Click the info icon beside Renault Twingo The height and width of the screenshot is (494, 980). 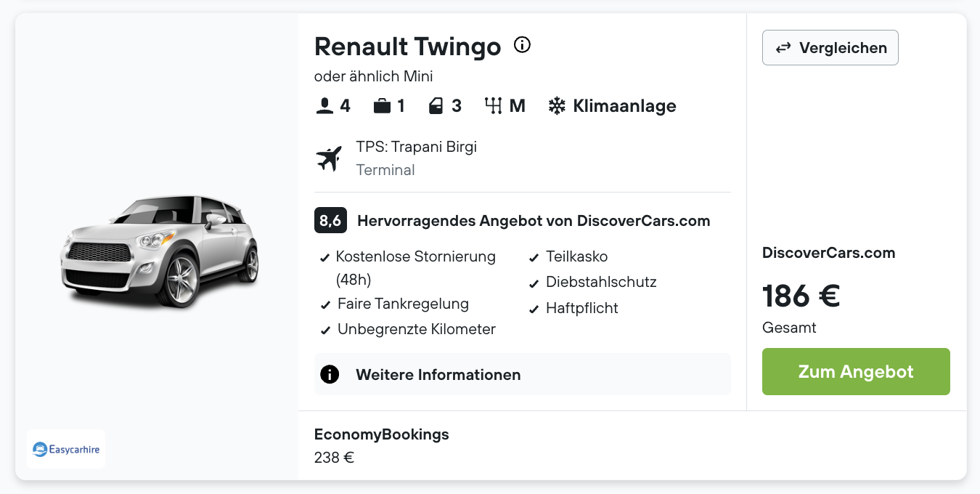click(522, 45)
